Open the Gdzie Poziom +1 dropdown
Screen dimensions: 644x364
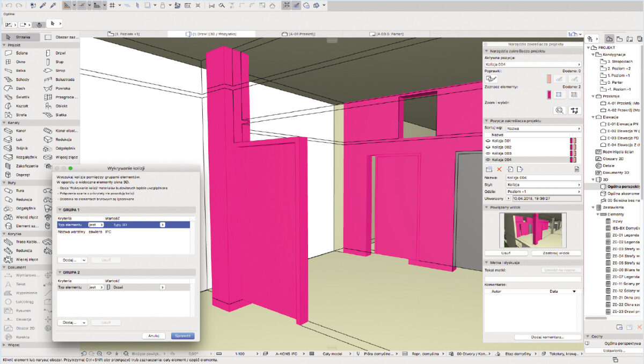pos(543,191)
